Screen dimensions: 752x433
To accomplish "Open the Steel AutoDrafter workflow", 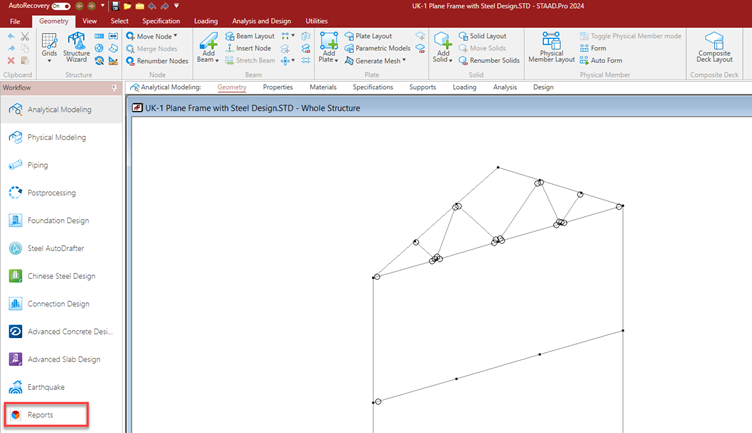I will (x=61, y=248).
